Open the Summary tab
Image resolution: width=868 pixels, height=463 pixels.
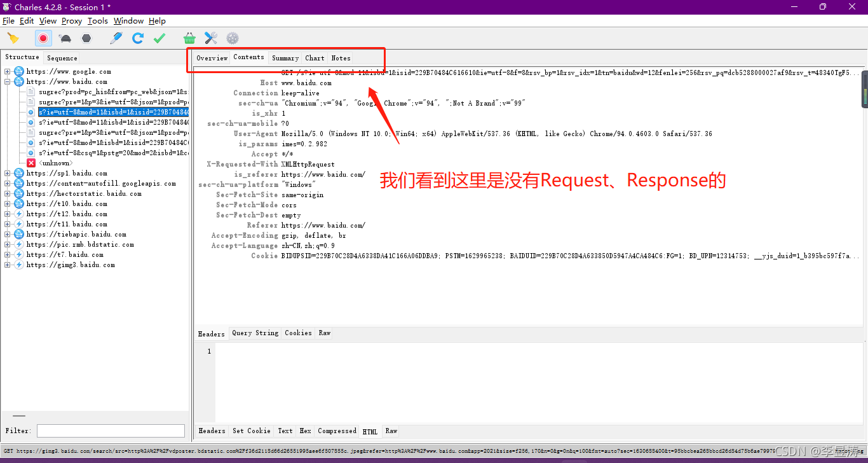coord(285,58)
